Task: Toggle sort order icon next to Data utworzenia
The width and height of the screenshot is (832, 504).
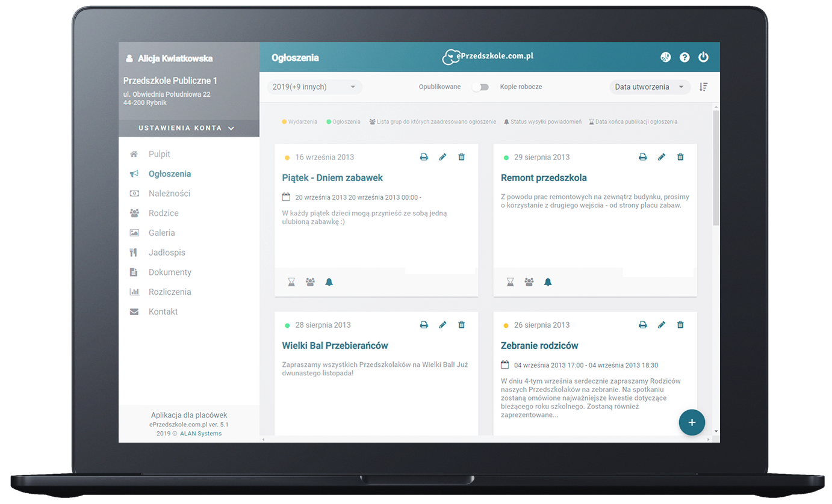Action: click(703, 87)
